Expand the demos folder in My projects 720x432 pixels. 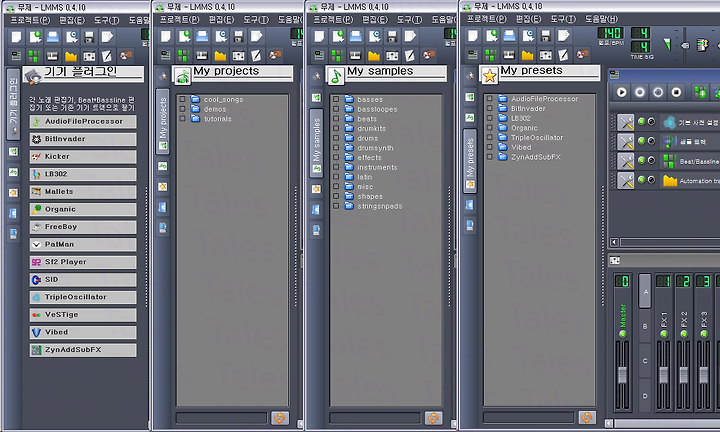click(x=182, y=109)
